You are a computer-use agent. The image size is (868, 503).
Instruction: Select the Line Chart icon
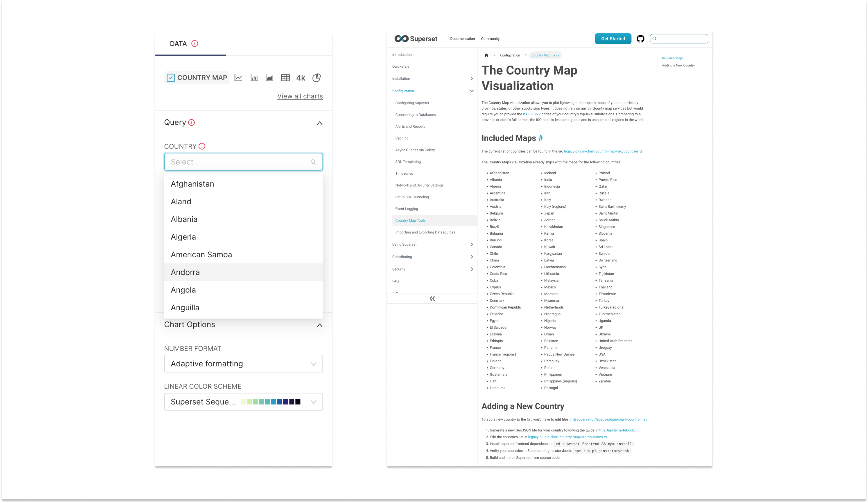pyautogui.click(x=238, y=78)
